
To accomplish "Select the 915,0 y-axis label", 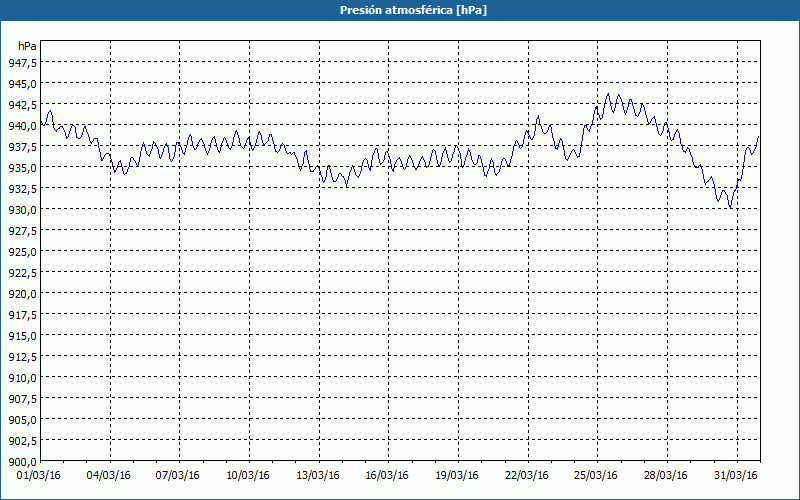I will (x=22, y=336).
